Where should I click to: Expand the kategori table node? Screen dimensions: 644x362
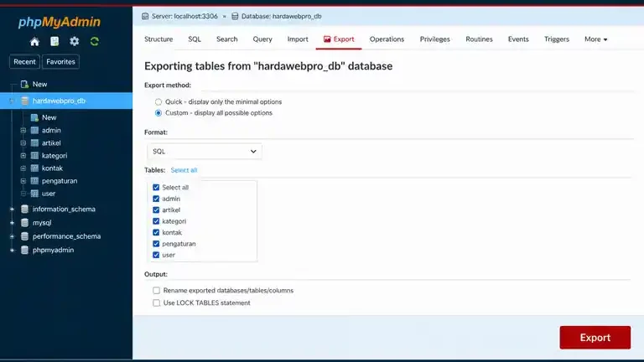coord(23,156)
